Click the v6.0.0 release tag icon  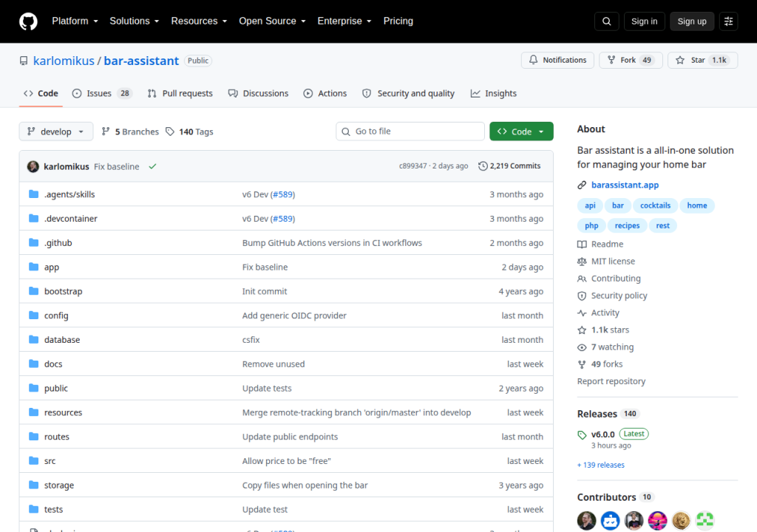582,435
